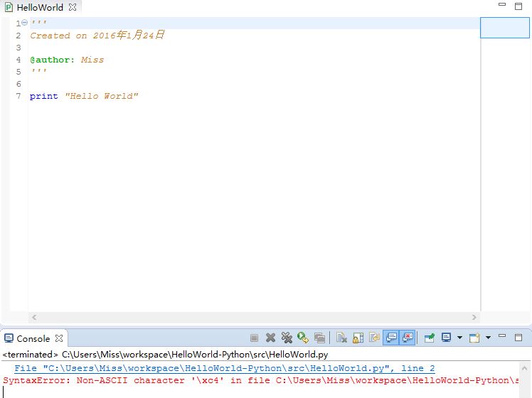532x398 pixels.
Task: Click the console vertical scrollbar up arrow
Action: 525,368
